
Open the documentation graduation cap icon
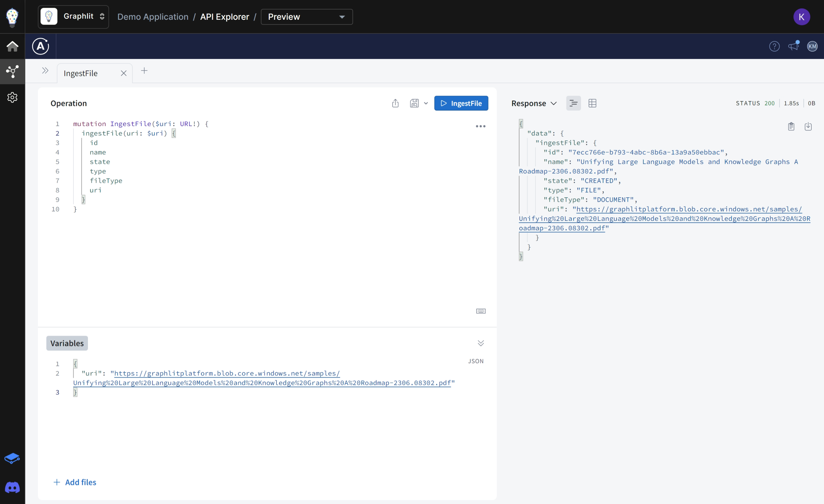point(12,458)
